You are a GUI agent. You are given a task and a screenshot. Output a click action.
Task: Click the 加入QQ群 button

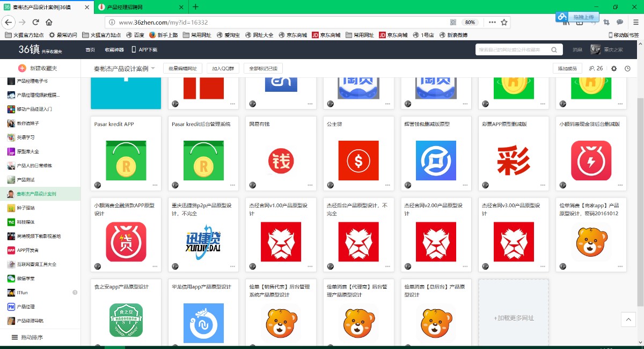[x=223, y=69]
